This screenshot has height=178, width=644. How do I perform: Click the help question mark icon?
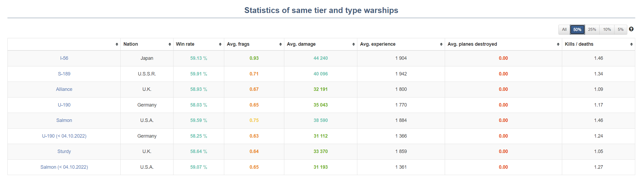(631, 29)
